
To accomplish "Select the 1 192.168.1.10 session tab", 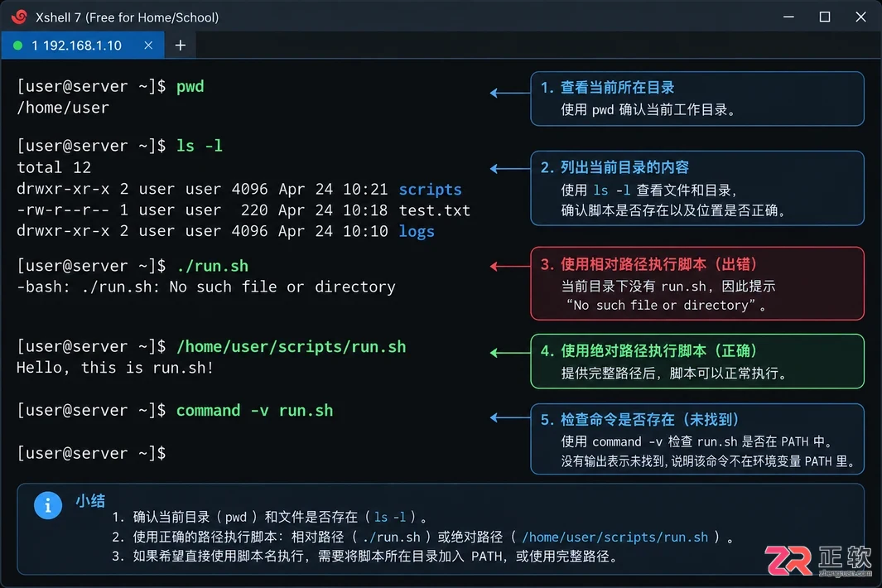I will coord(83,45).
